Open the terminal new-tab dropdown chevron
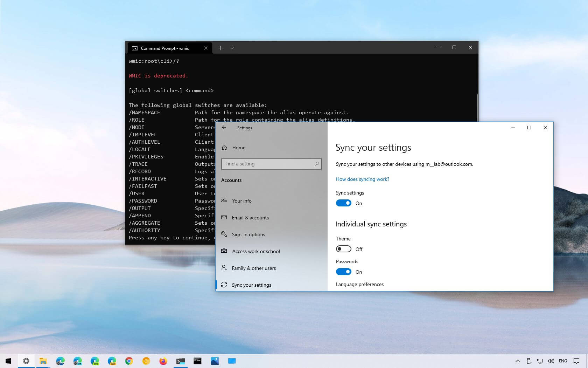Image resolution: width=588 pixels, height=368 pixels. pyautogui.click(x=232, y=48)
